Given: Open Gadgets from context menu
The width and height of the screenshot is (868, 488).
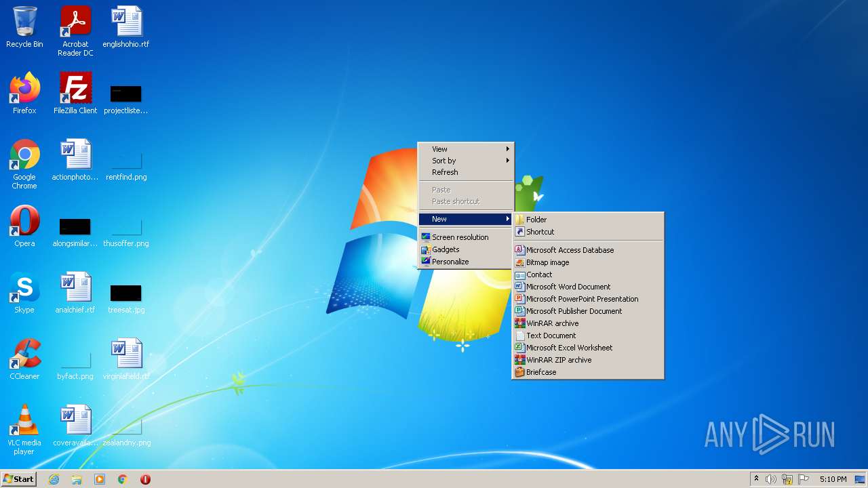Looking at the screenshot, I should pyautogui.click(x=466, y=249).
